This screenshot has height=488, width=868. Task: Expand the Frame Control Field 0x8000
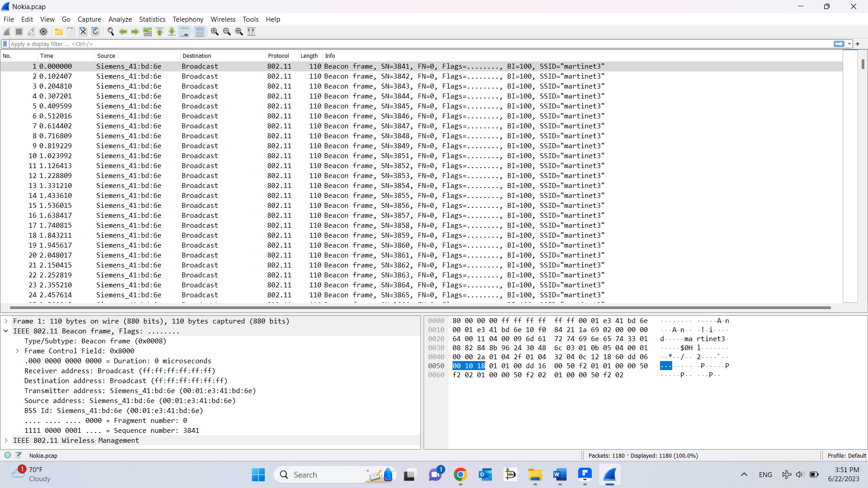click(17, 351)
